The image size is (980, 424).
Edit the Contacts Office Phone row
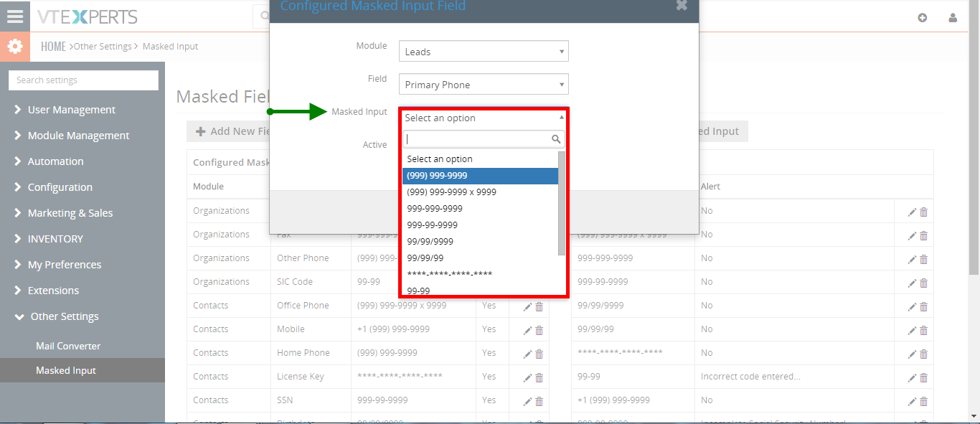coord(528,306)
